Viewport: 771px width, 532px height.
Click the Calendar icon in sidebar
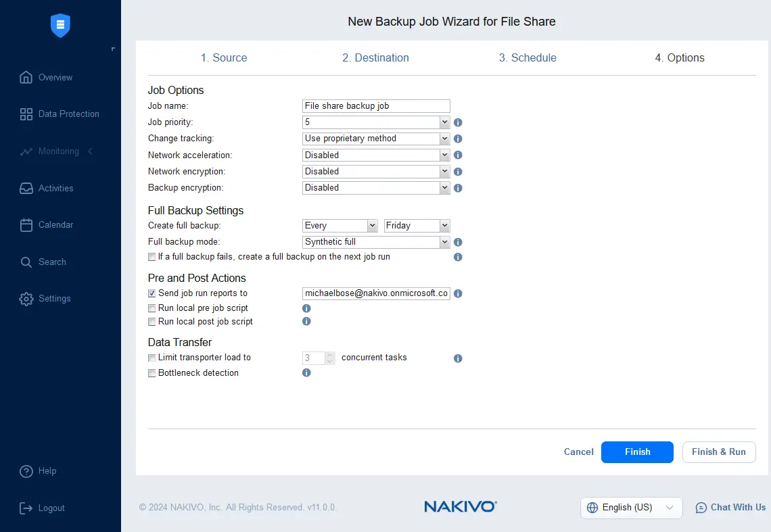coord(26,224)
